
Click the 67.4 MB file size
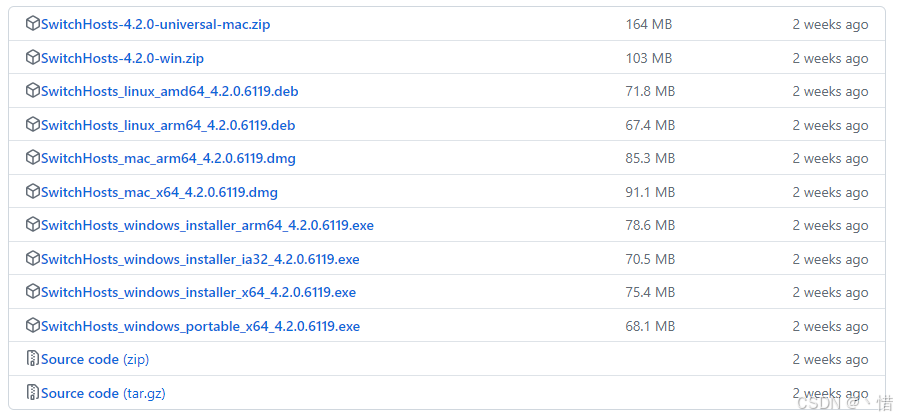[x=650, y=125]
